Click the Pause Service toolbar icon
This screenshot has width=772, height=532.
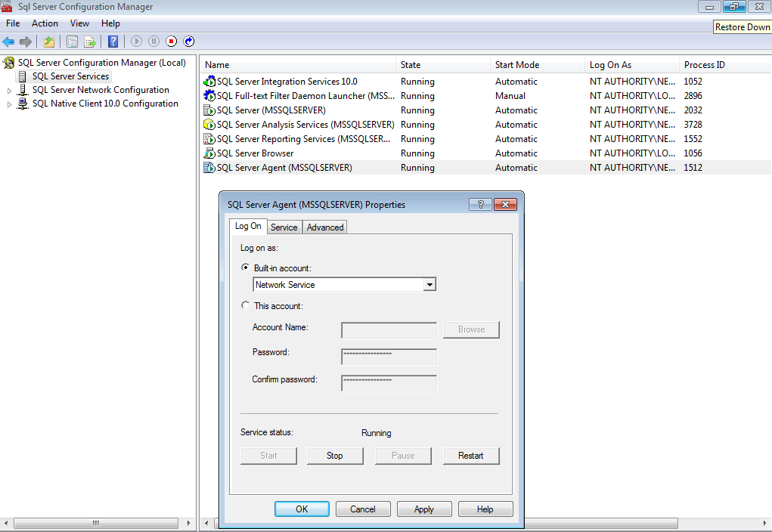153,42
